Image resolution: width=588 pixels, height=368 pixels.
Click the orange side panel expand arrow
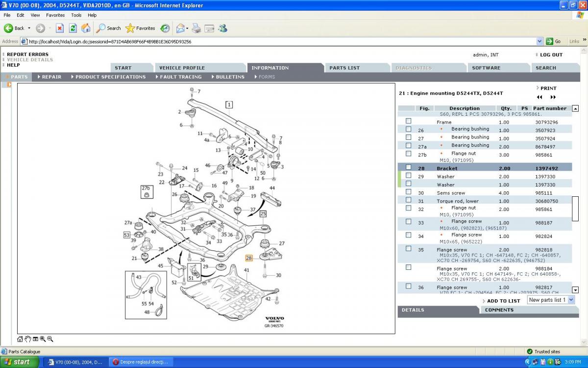tap(9, 84)
